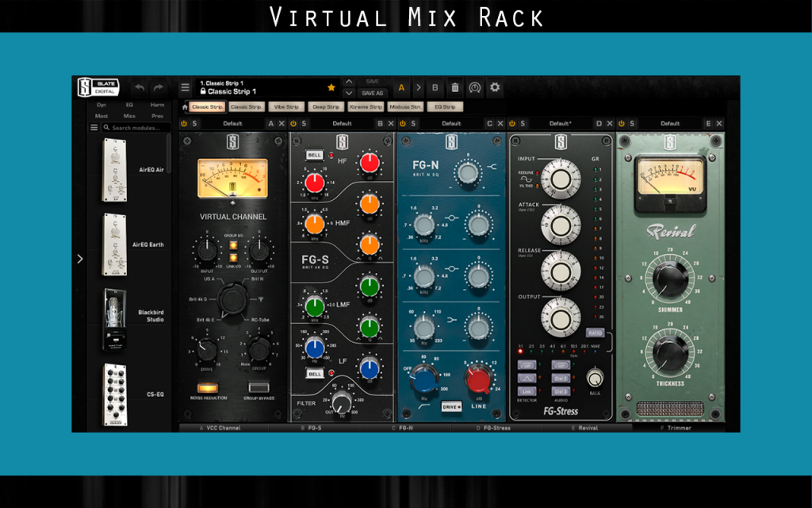Open the Default preset dropdown for VCC
This screenshot has height=508, width=812.
[x=232, y=123]
